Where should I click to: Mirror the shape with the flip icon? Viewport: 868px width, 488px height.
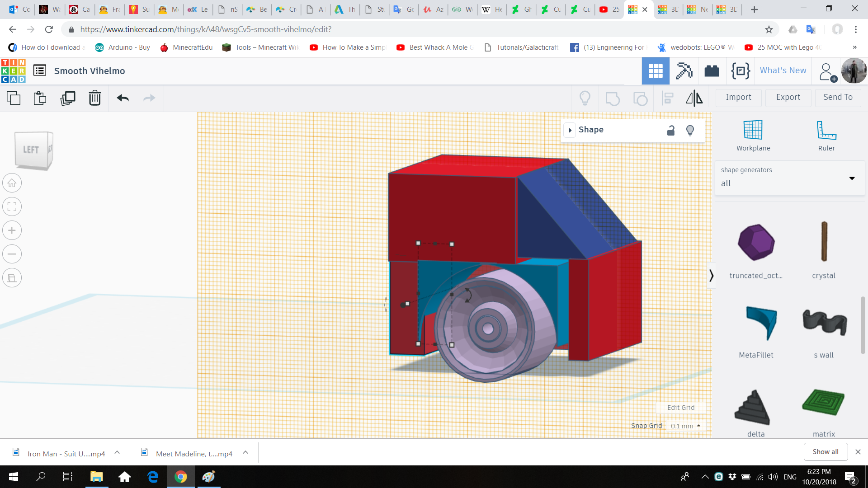694,98
